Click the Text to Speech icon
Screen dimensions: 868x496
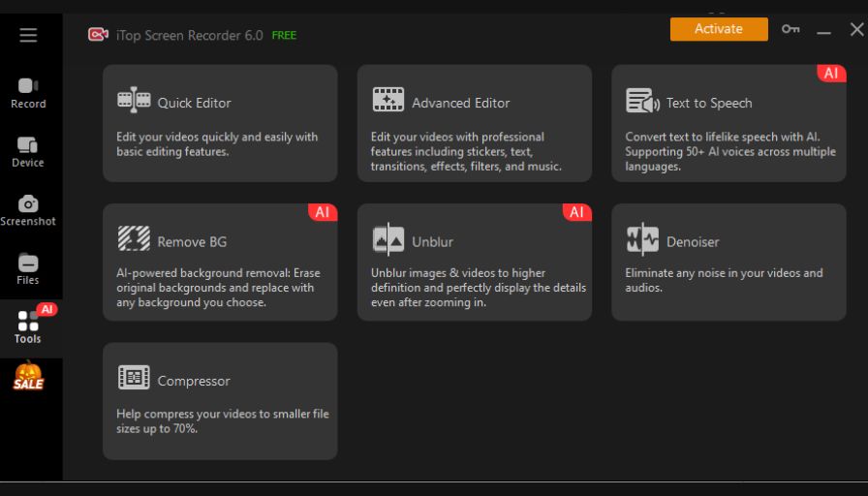pos(642,101)
